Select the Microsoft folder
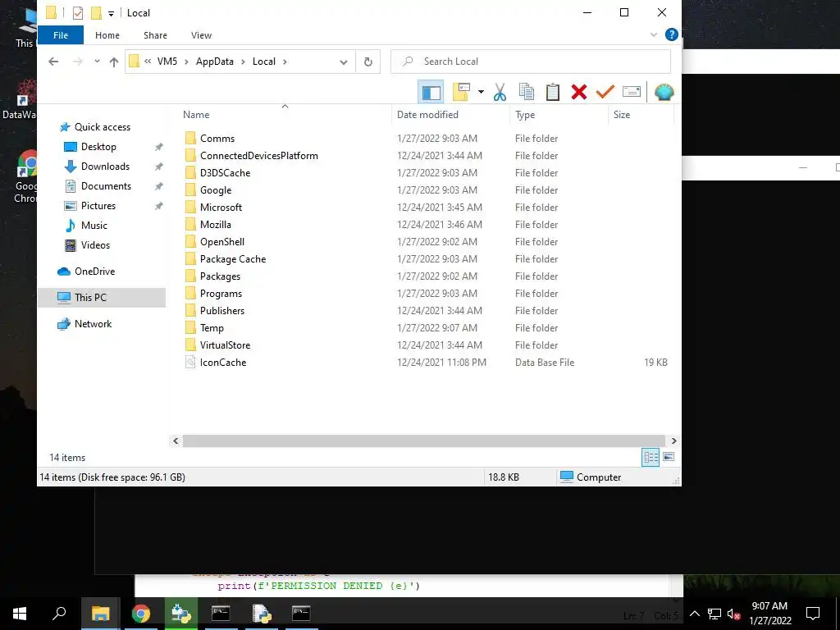This screenshot has height=630, width=840. click(x=221, y=208)
